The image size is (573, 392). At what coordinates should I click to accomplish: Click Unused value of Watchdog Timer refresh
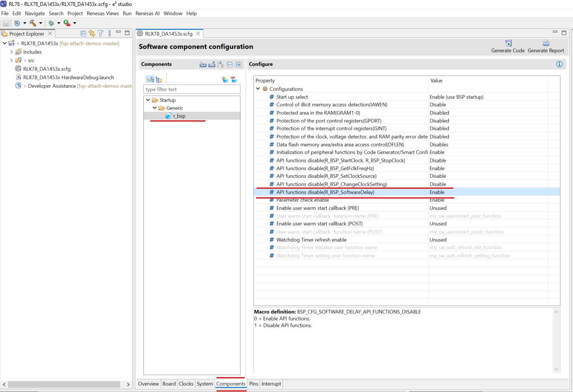pos(438,240)
